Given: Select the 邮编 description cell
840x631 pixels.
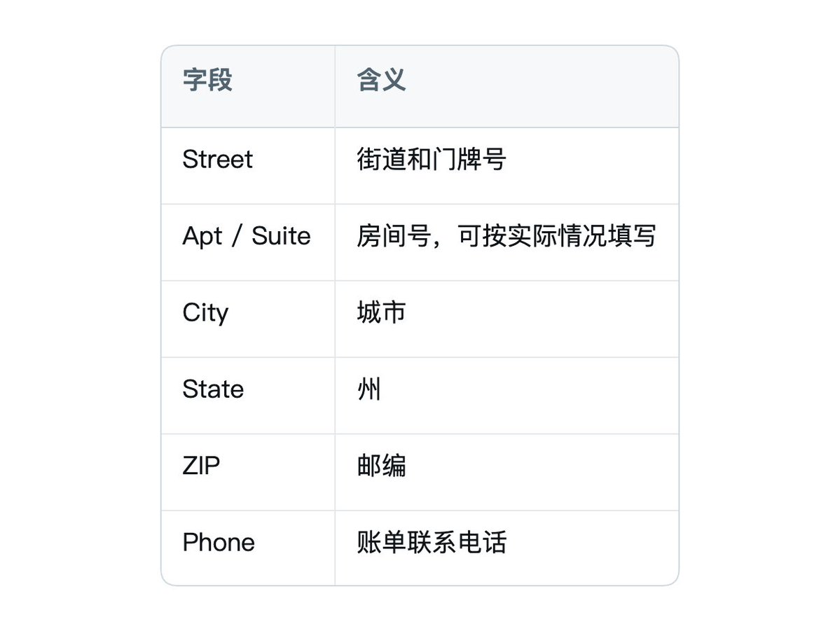Looking at the screenshot, I should click(x=507, y=473).
